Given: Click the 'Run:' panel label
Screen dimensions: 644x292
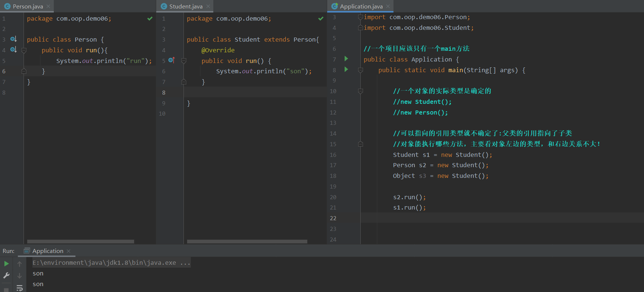Looking at the screenshot, I should (x=8, y=251).
